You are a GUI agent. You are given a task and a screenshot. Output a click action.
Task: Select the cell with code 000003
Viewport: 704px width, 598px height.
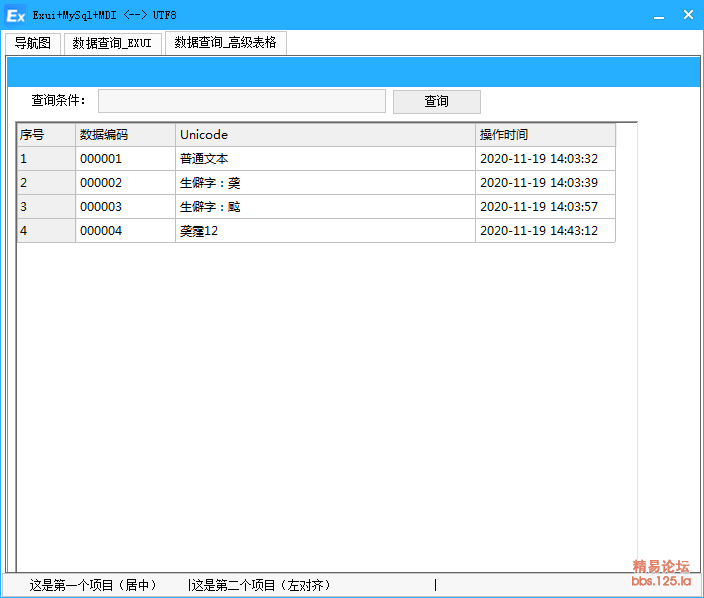tap(125, 207)
